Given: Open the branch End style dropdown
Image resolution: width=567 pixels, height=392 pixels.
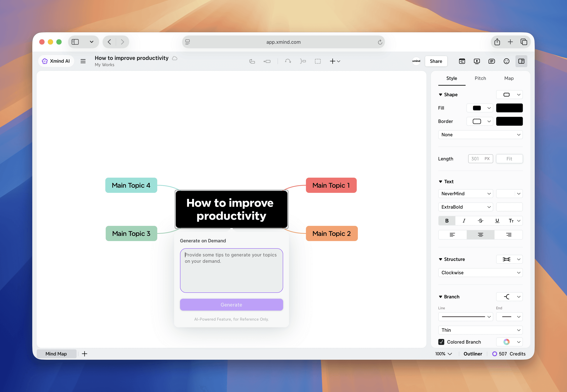Looking at the screenshot, I should (x=509, y=317).
